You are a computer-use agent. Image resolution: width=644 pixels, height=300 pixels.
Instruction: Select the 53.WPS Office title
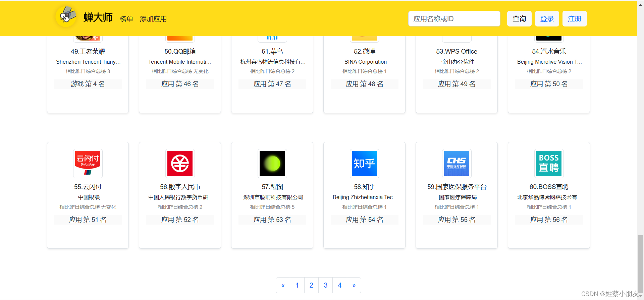(457, 51)
